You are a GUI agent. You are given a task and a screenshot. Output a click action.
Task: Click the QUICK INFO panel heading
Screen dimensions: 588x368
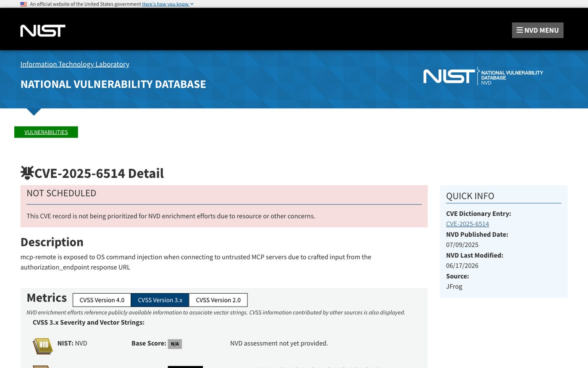470,196
